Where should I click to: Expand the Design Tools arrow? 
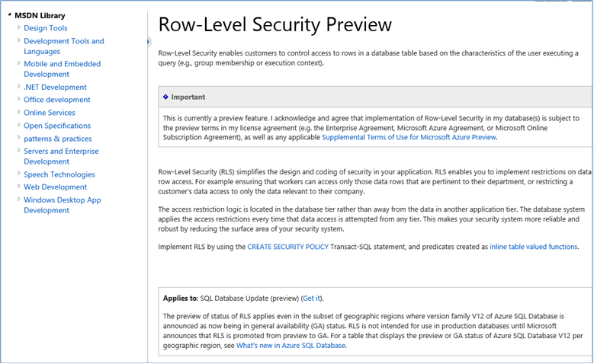tap(18, 27)
